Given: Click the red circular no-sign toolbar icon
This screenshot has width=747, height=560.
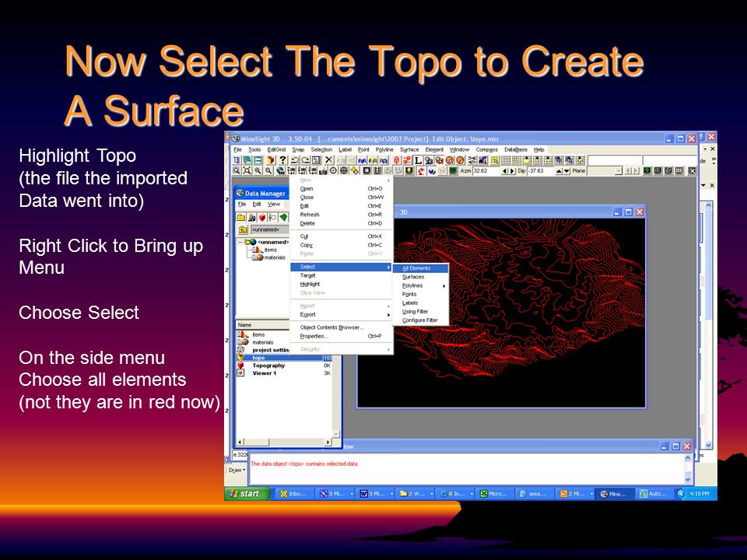Looking at the screenshot, I should (460, 160).
